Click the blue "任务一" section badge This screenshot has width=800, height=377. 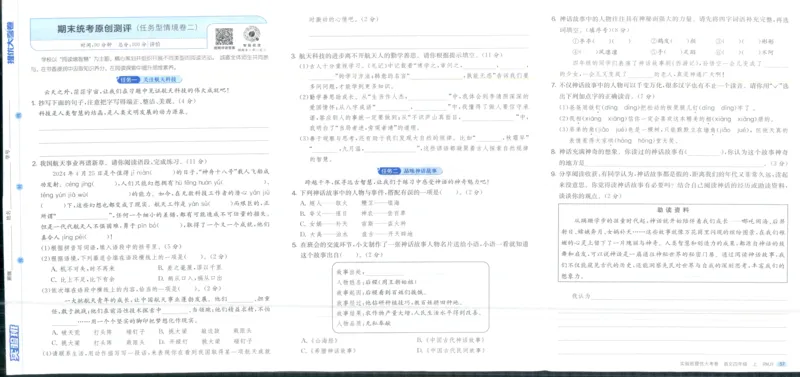128,80
